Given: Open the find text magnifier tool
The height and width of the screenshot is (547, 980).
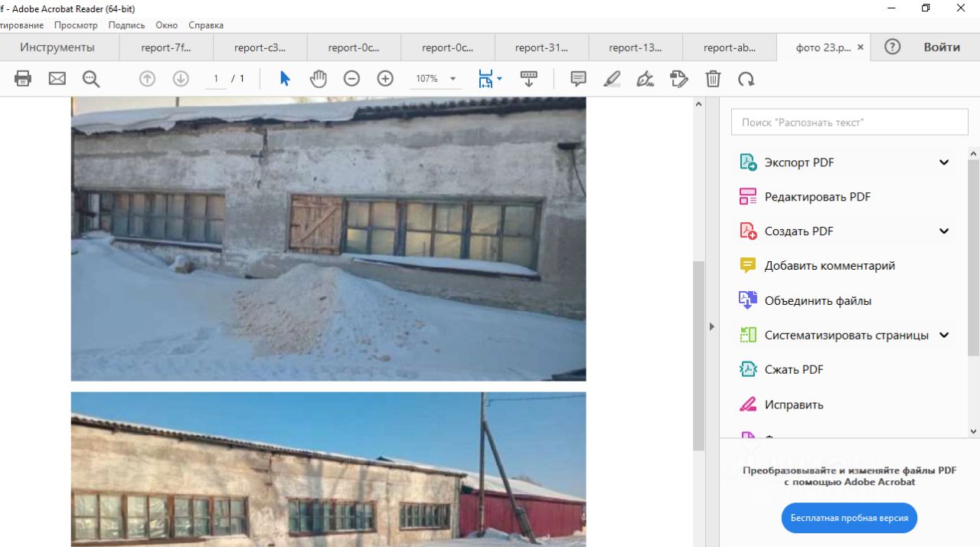Looking at the screenshot, I should click(91, 78).
